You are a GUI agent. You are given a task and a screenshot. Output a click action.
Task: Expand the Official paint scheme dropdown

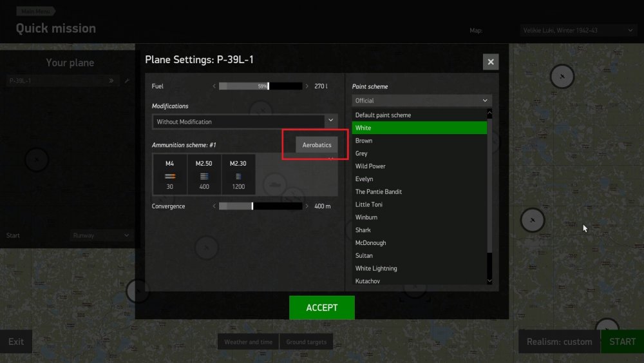(x=421, y=101)
